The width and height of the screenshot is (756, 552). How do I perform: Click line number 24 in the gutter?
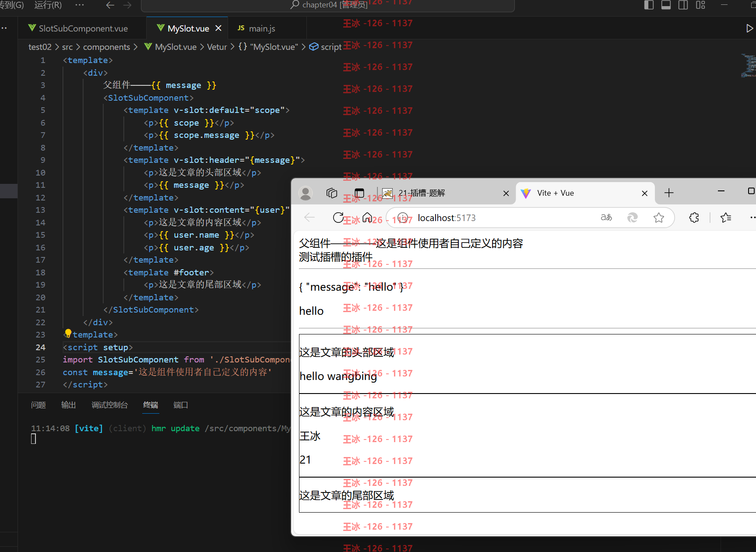click(40, 347)
